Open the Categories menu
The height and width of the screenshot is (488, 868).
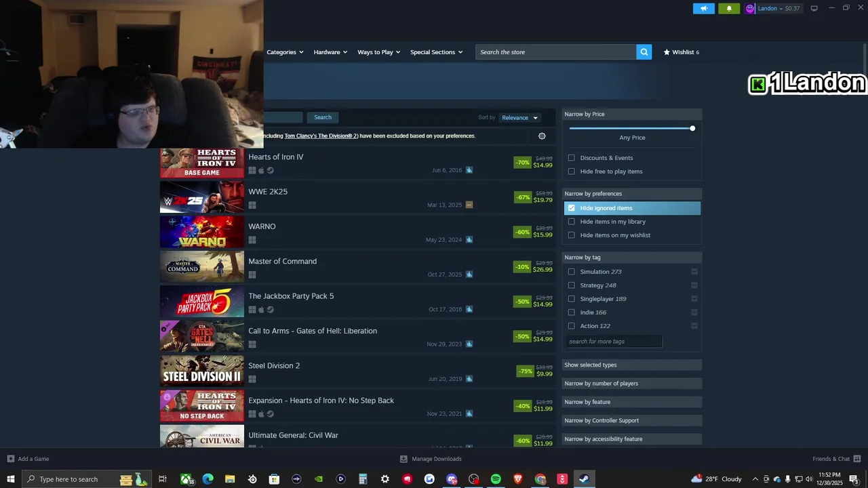(285, 52)
